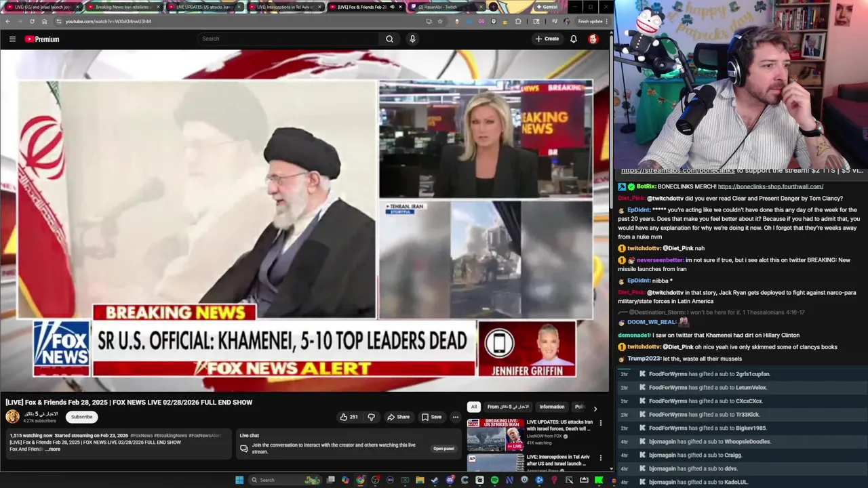Image resolution: width=868 pixels, height=488 pixels.
Task: Mute the Fox & Friends tab audio
Action: (x=391, y=7)
